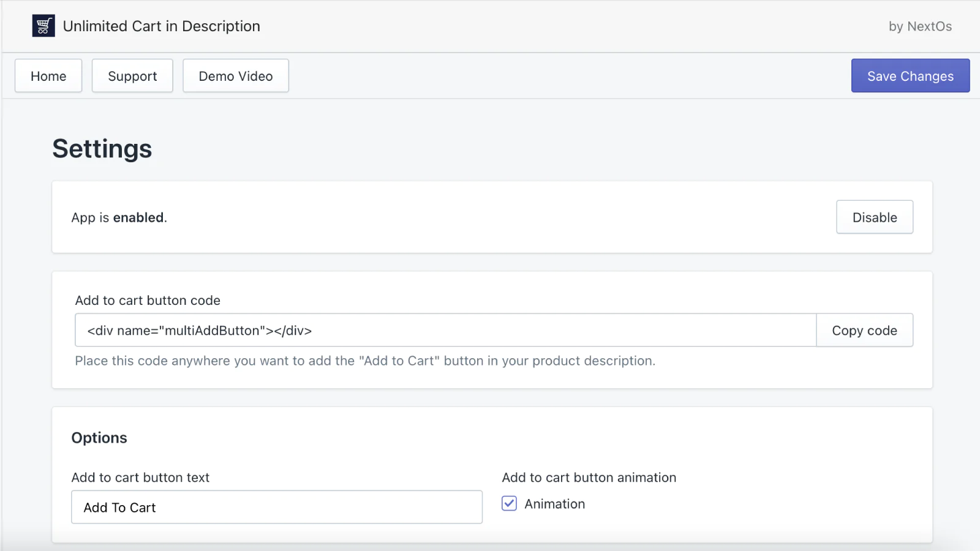This screenshot has height=551, width=980.
Task: Click the Add to cart button code label
Action: [x=148, y=301]
